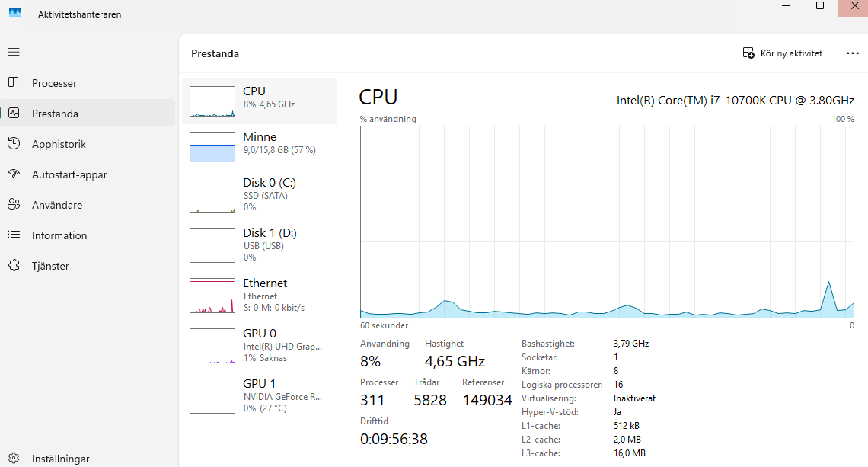This screenshot has width=868, height=467.
Task: Click the Inställningar gear icon
Action: pos(14,458)
